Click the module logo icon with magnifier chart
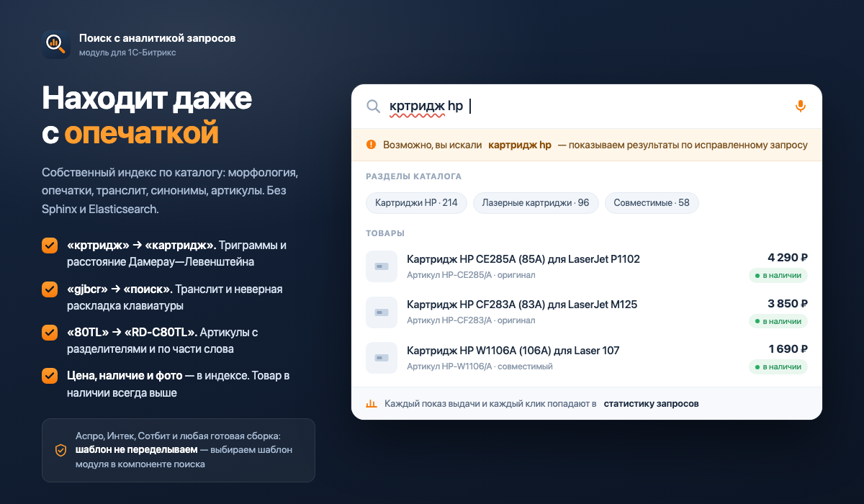 point(56,45)
